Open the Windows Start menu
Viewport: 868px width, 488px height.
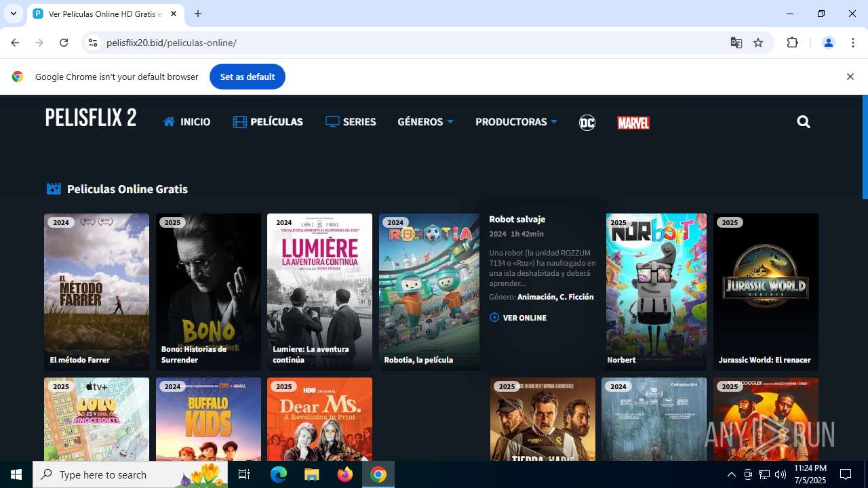click(x=16, y=474)
